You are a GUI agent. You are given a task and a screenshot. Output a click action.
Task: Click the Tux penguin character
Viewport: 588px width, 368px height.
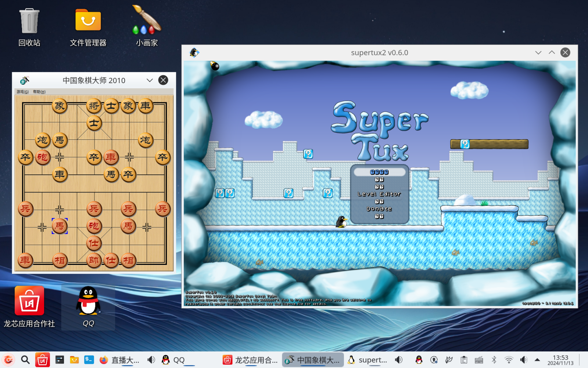[x=341, y=222]
